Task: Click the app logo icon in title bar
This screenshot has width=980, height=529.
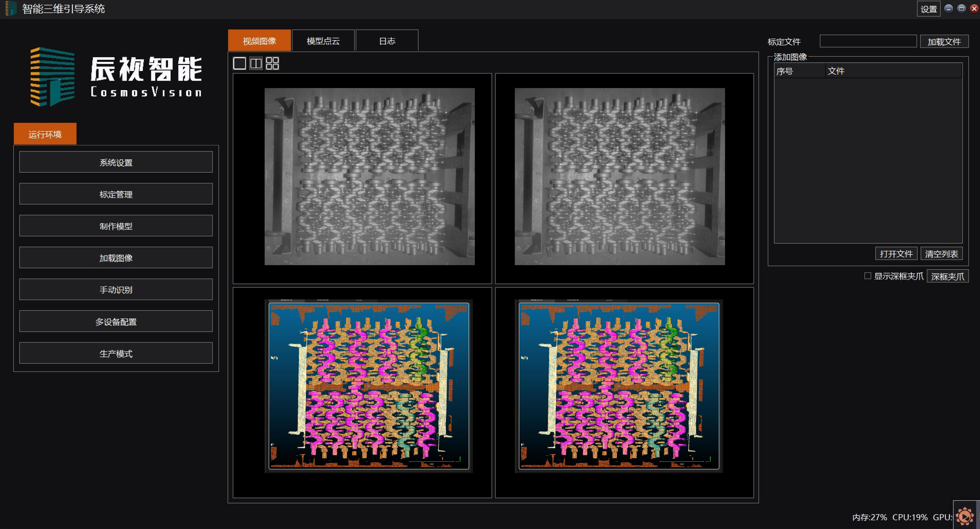Action: [x=11, y=8]
